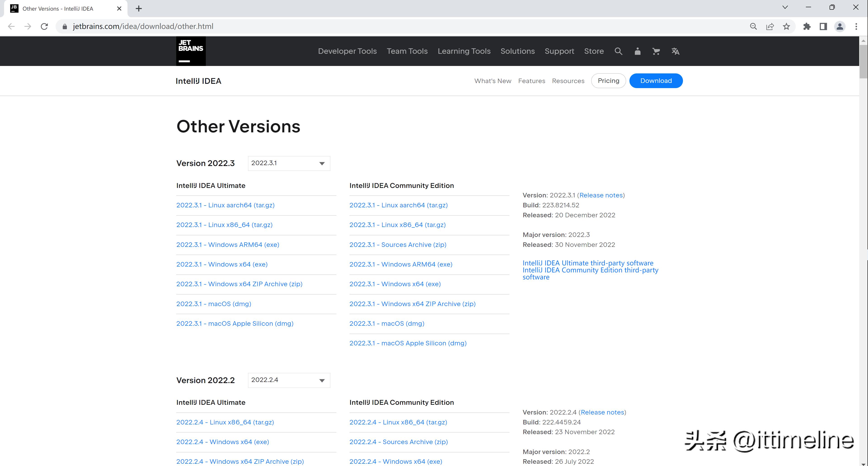The width and height of the screenshot is (868, 466).
Task: Click the share page icon
Action: coord(770,26)
